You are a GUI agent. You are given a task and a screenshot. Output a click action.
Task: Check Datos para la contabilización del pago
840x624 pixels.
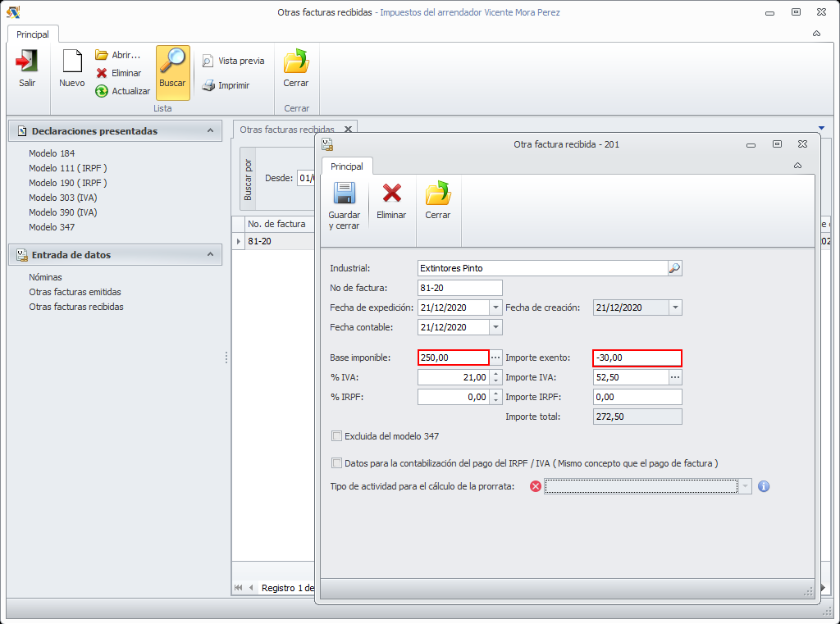pyautogui.click(x=336, y=463)
